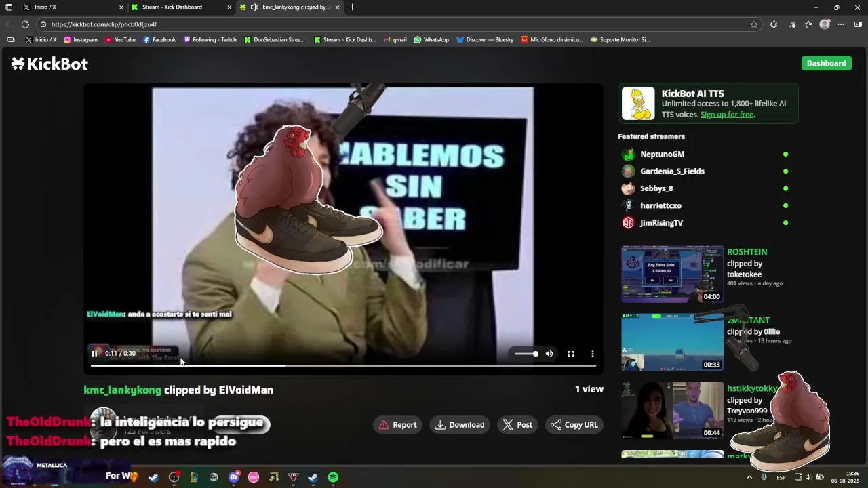Open the Discover — Bluesky bookmark
The width and height of the screenshot is (868, 488).
485,40
